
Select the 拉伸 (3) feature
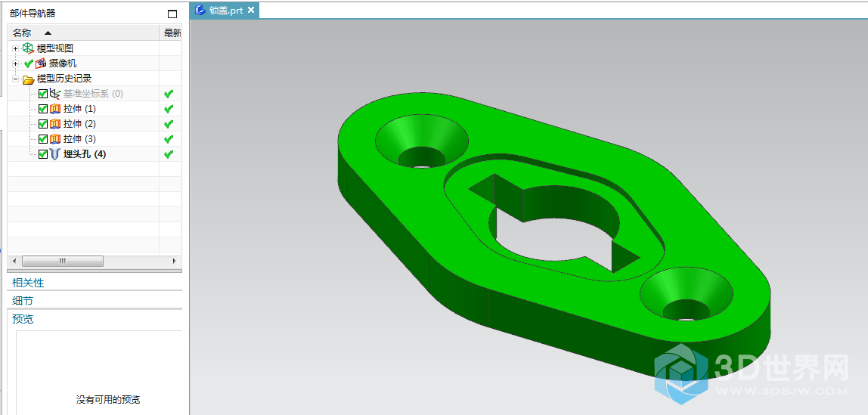[x=79, y=139]
